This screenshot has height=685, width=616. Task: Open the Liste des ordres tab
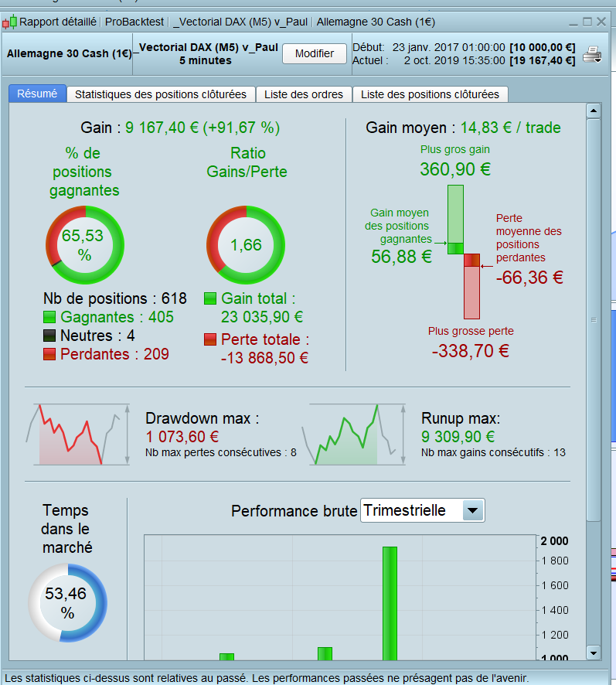304,94
